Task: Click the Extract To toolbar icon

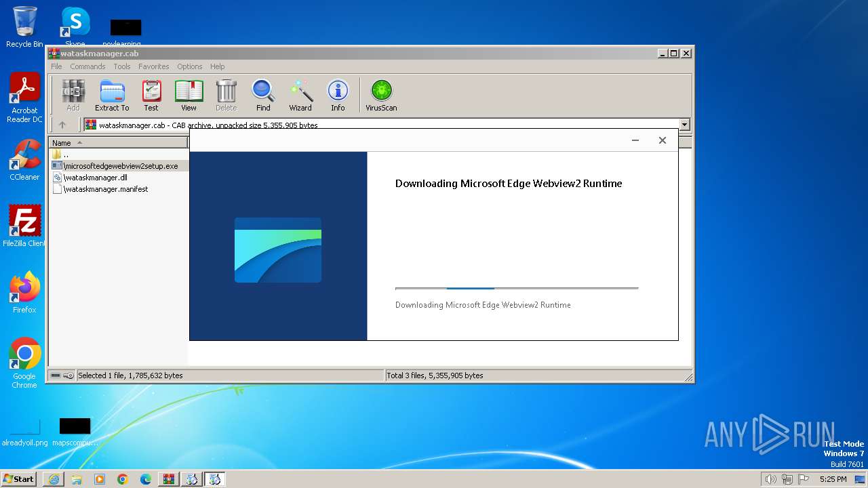Action: click(112, 96)
